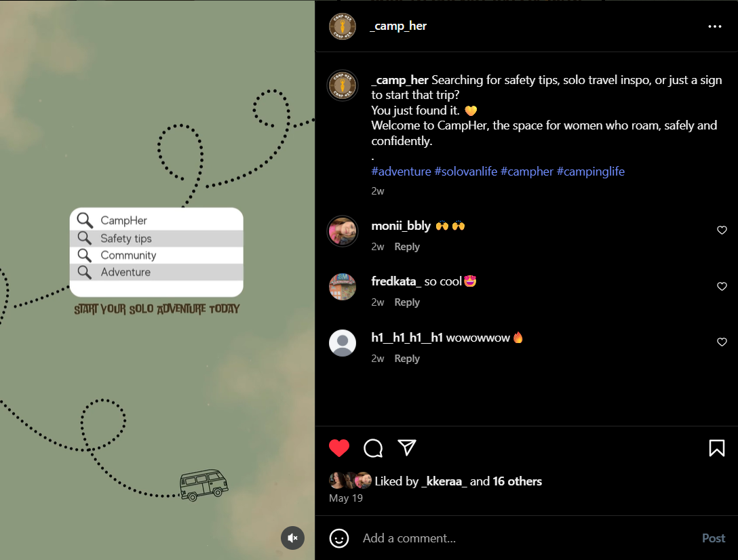Unlike the post with the red heart

(x=339, y=448)
